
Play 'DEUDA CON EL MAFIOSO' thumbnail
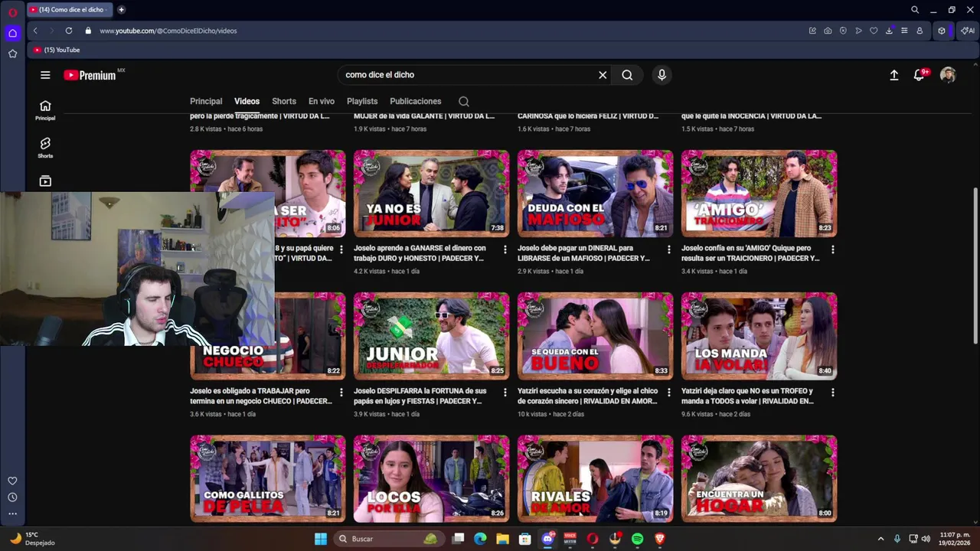[595, 194]
